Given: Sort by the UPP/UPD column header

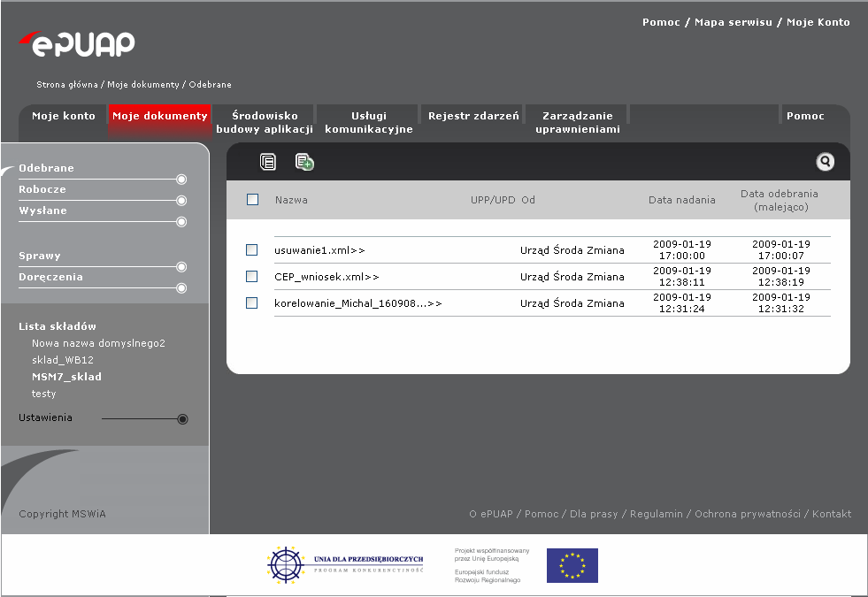Looking at the screenshot, I should click(x=493, y=200).
